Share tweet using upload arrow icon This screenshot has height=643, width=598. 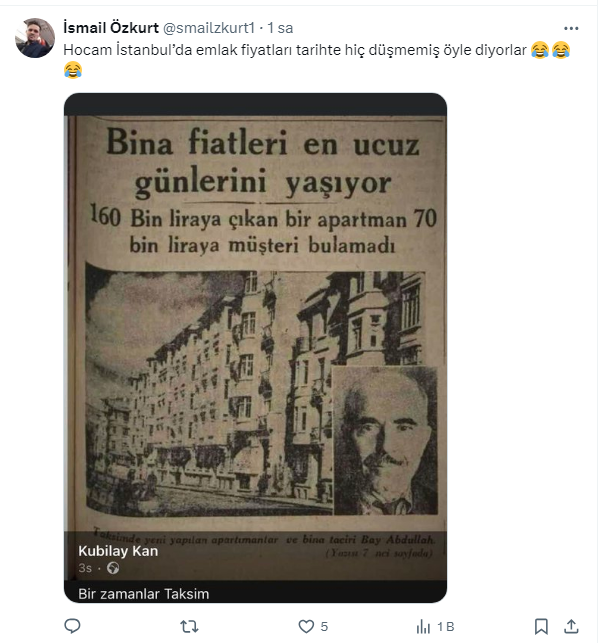coord(571,626)
